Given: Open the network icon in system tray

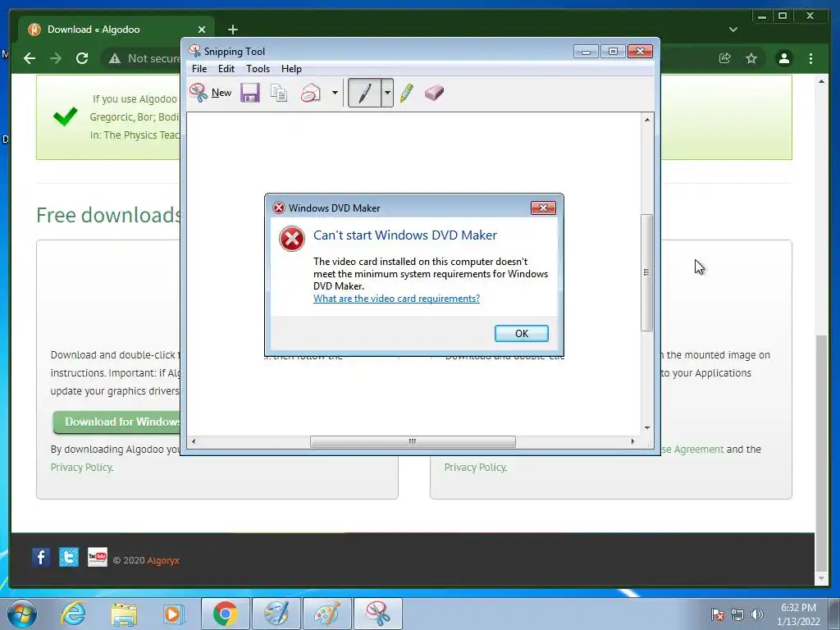Looking at the screenshot, I should 737,614.
